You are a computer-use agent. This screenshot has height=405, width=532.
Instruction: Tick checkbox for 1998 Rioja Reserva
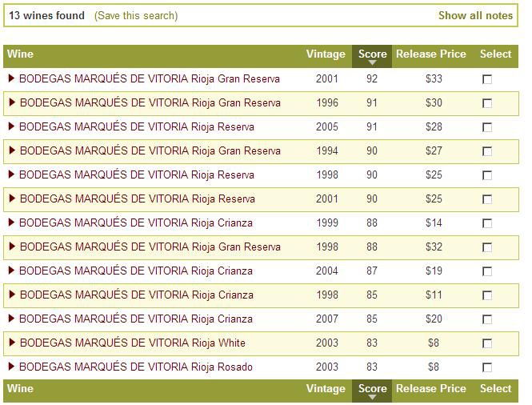pyautogui.click(x=487, y=175)
